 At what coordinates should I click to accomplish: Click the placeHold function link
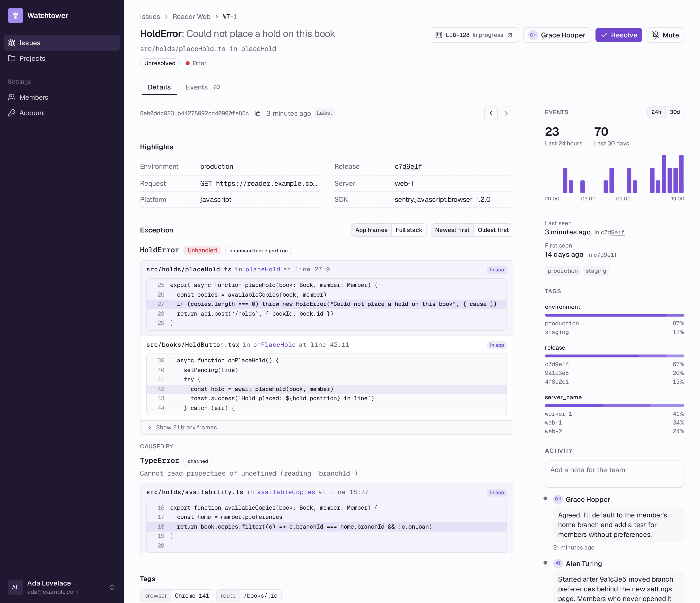point(262,269)
